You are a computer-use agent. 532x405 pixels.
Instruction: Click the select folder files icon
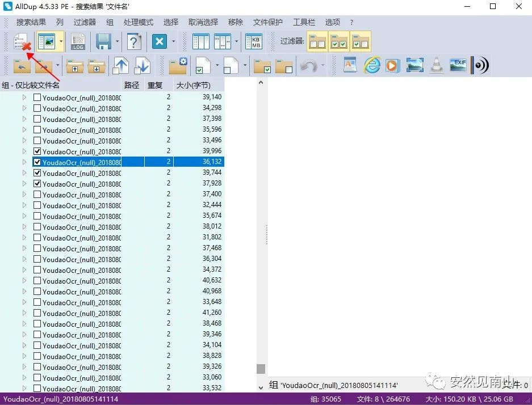tap(262, 66)
